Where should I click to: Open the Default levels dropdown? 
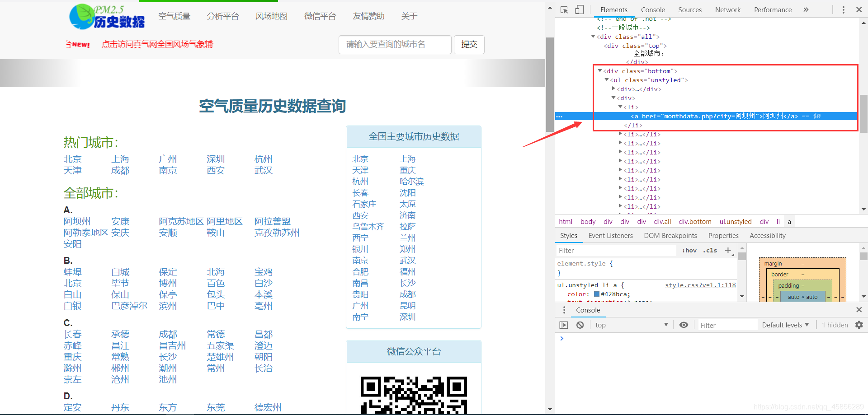[x=785, y=325]
